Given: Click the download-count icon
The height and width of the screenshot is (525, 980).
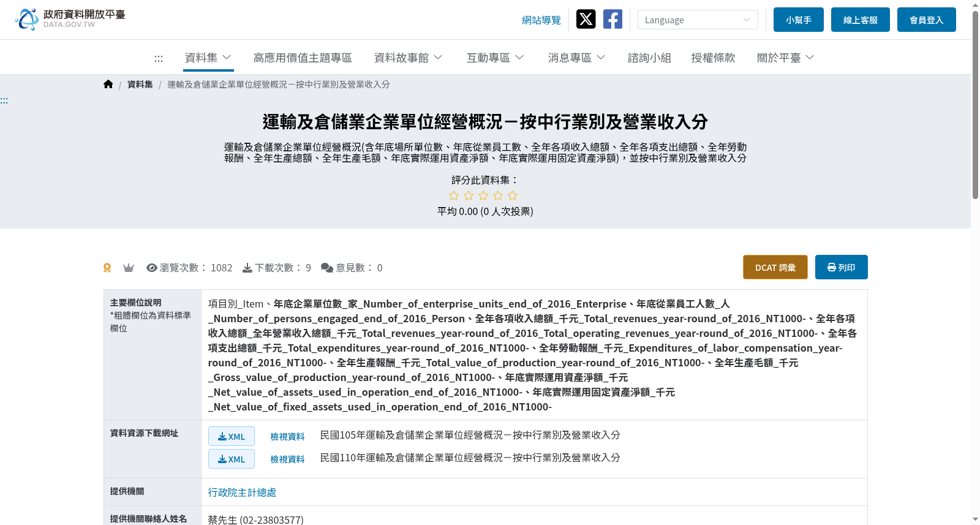Looking at the screenshot, I should [x=247, y=268].
